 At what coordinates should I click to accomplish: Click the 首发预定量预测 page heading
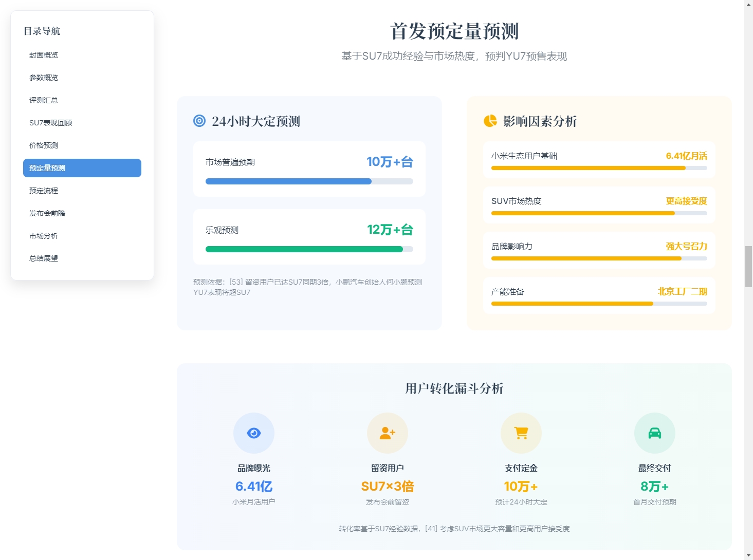pos(454,31)
